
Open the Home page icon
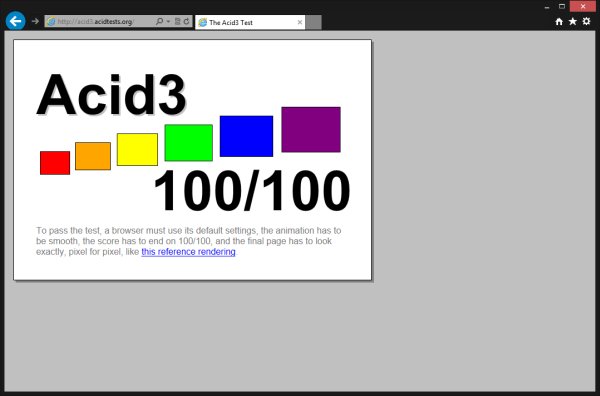pos(559,22)
